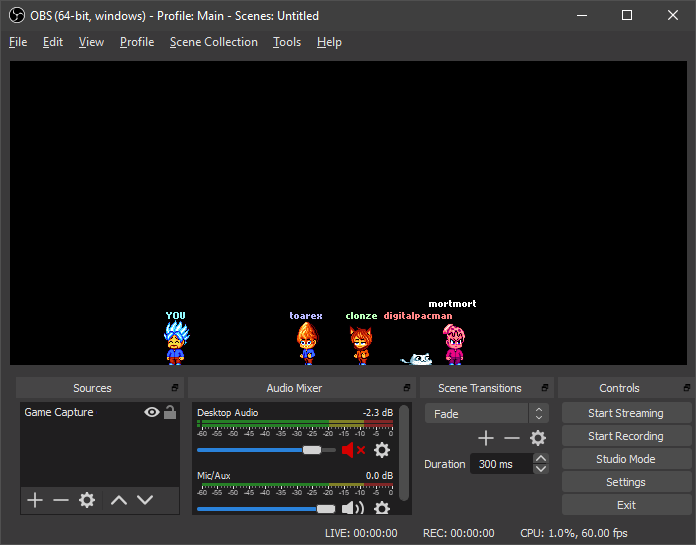Remove selected source with minus icon

click(x=61, y=500)
